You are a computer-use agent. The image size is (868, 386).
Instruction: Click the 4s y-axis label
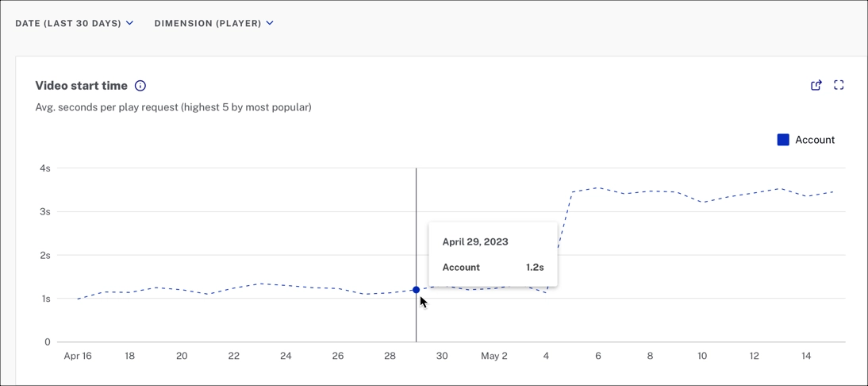coord(45,168)
